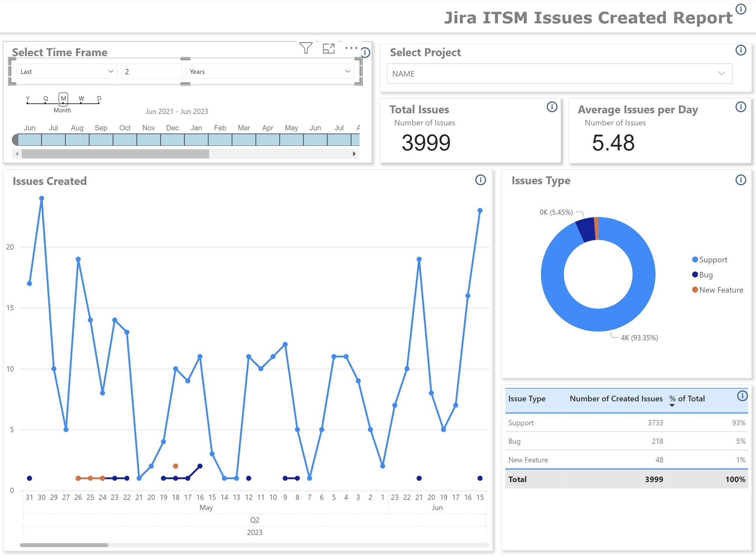Toggle New Feature legend item
Screen dimensions: 756x557
721,290
